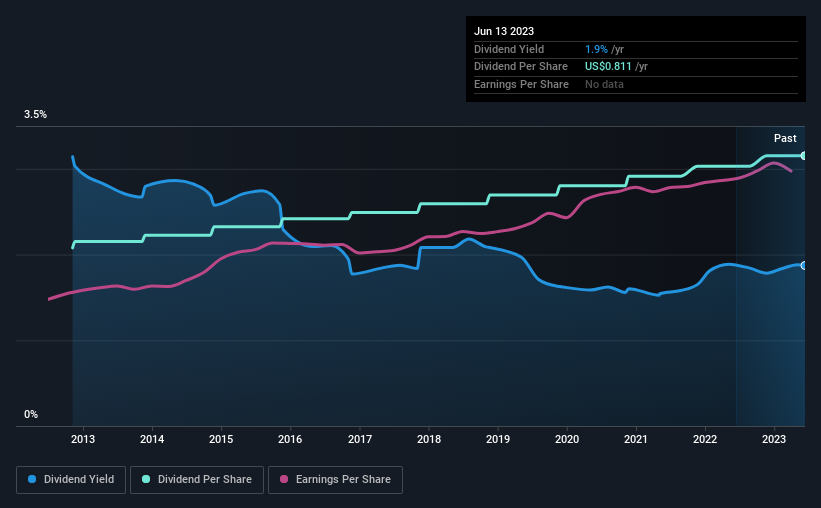The height and width of the screenshot is (508, 821).
Task: Click the blue endpoint marker on Dividend Yield line
Action: pyautogui.click(x=803, y=266)
